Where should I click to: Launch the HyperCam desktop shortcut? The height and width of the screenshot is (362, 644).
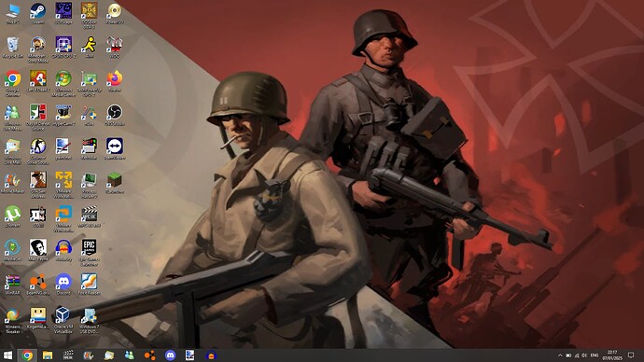(63, 115)
